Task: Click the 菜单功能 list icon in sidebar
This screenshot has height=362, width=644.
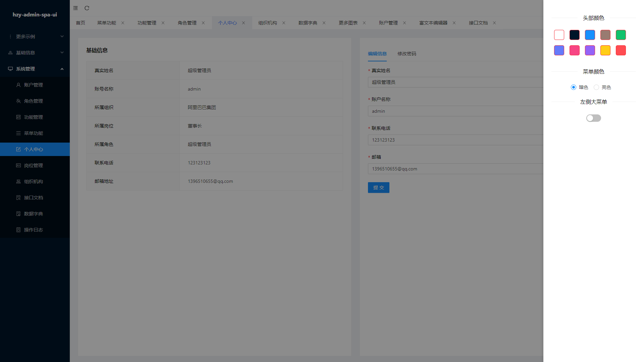Action: (18, 133)
